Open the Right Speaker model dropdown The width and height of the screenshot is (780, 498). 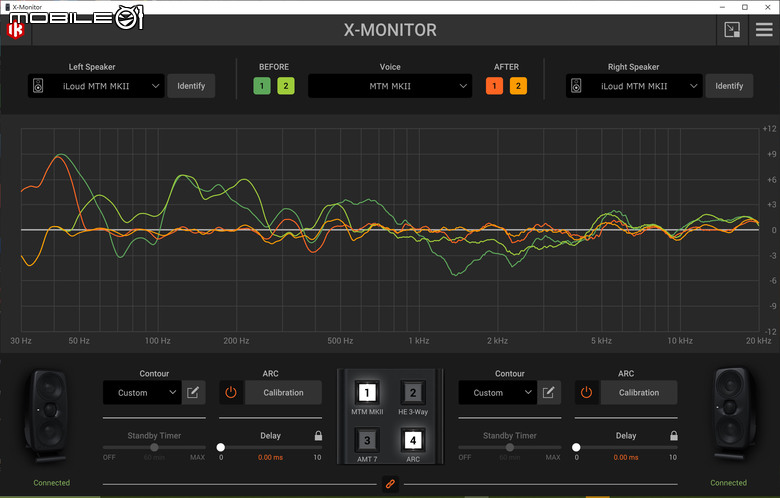(634, 86)
